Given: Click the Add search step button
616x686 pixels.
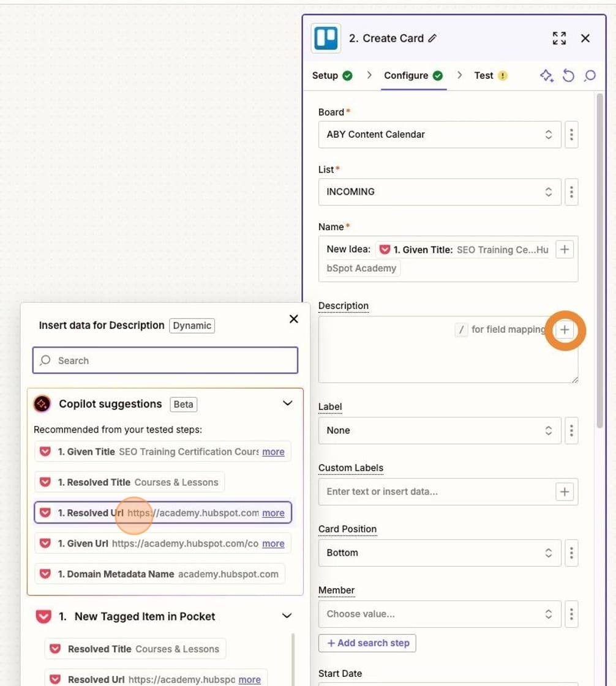Looking at the screenshot, I should (x=367, y=643).
